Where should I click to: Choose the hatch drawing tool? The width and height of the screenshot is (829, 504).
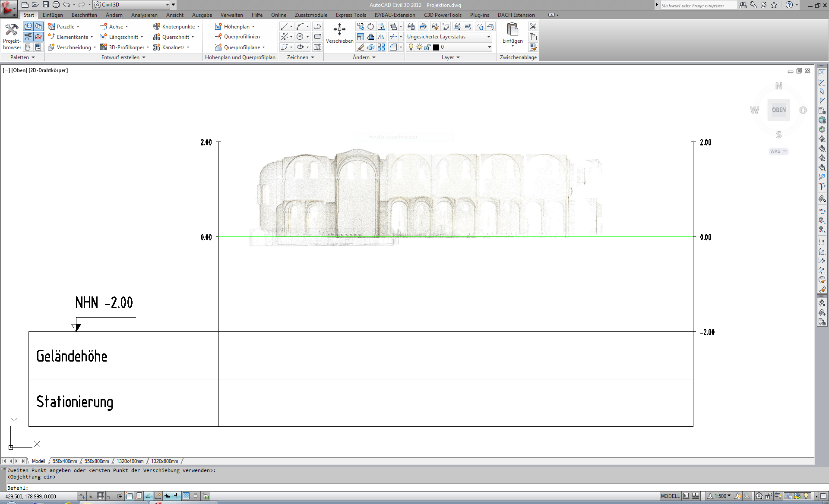[x=317, y=47]
